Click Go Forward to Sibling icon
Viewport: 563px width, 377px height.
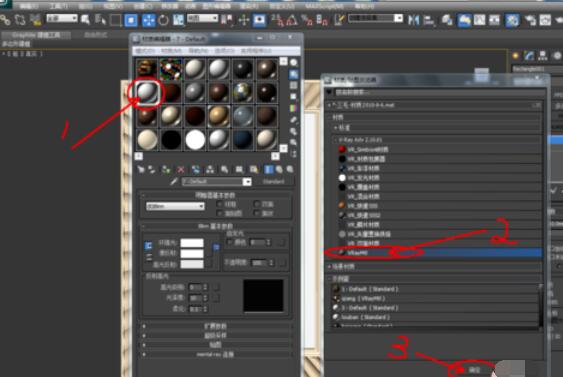290,169
